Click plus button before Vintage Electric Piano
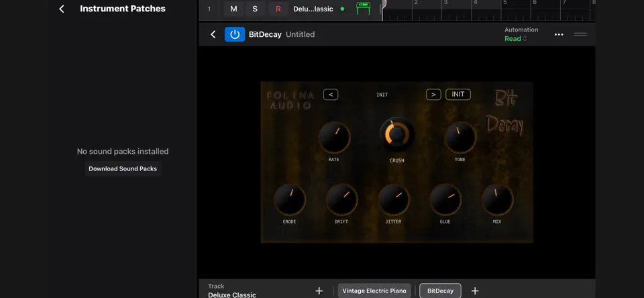 point(319,291)
